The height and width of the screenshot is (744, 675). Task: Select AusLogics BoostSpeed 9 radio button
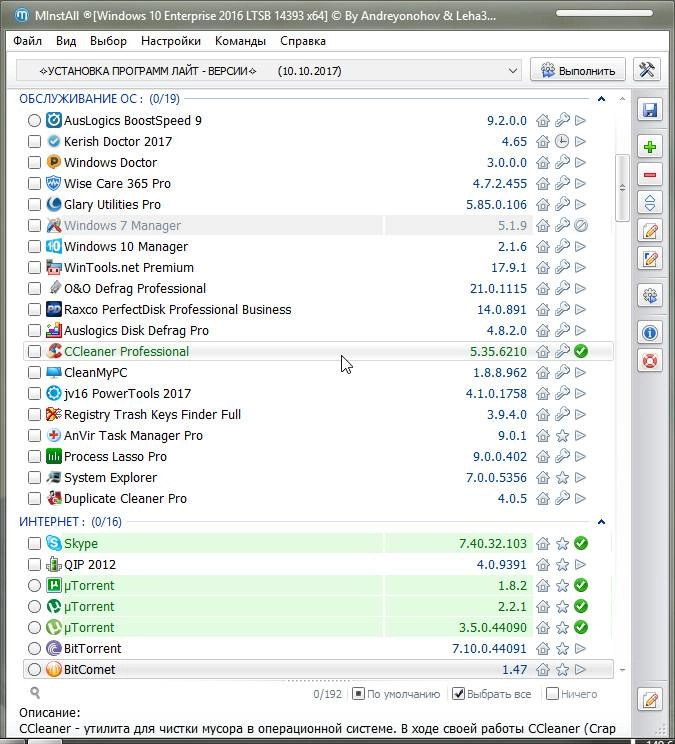point(34,121)
